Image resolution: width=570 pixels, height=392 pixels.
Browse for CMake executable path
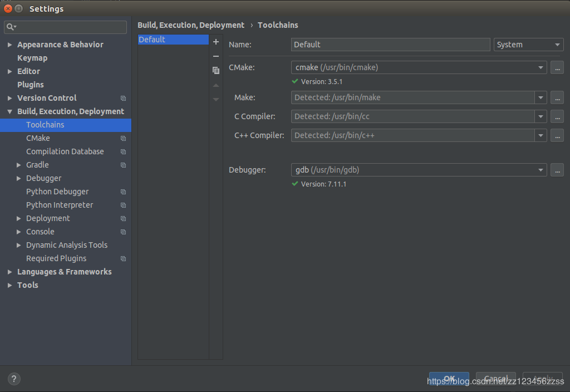pos(557,67)
